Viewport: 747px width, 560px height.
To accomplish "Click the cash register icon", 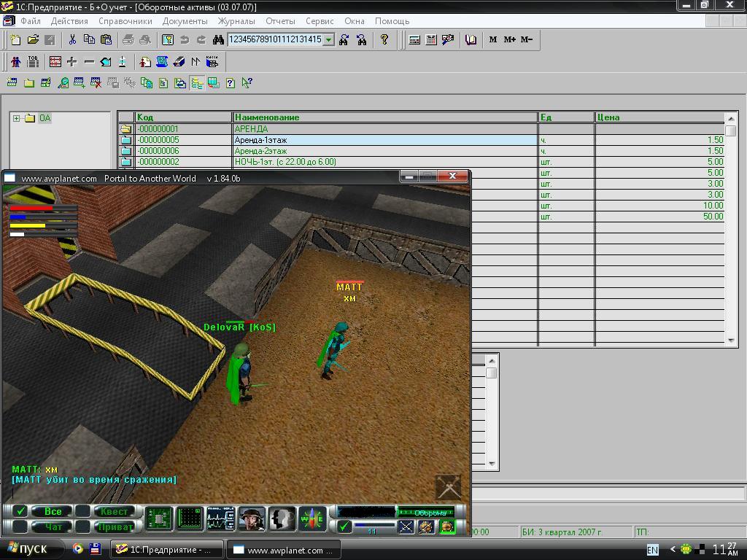I will [212, 61].
